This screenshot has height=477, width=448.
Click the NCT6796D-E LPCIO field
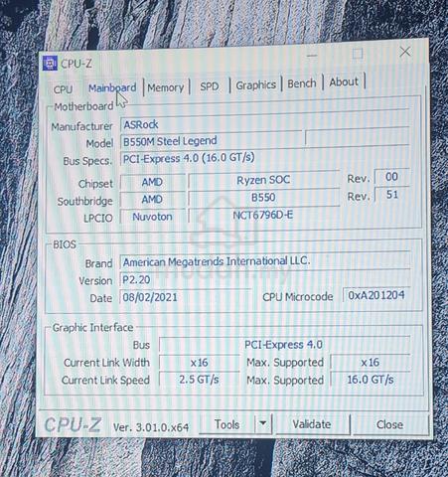tap(263, 216)
